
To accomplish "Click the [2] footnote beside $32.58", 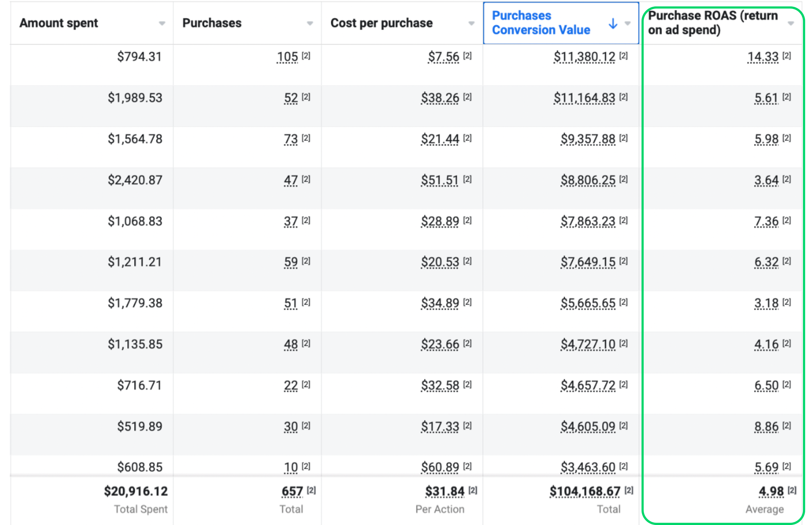I will (467, 384).
